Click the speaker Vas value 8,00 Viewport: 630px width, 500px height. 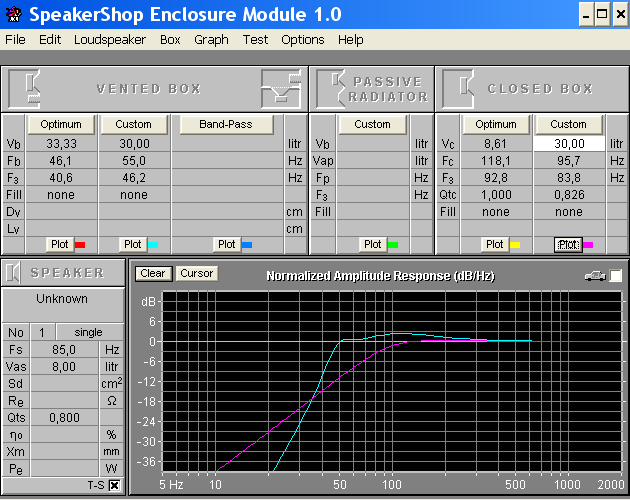coord(64,367)
